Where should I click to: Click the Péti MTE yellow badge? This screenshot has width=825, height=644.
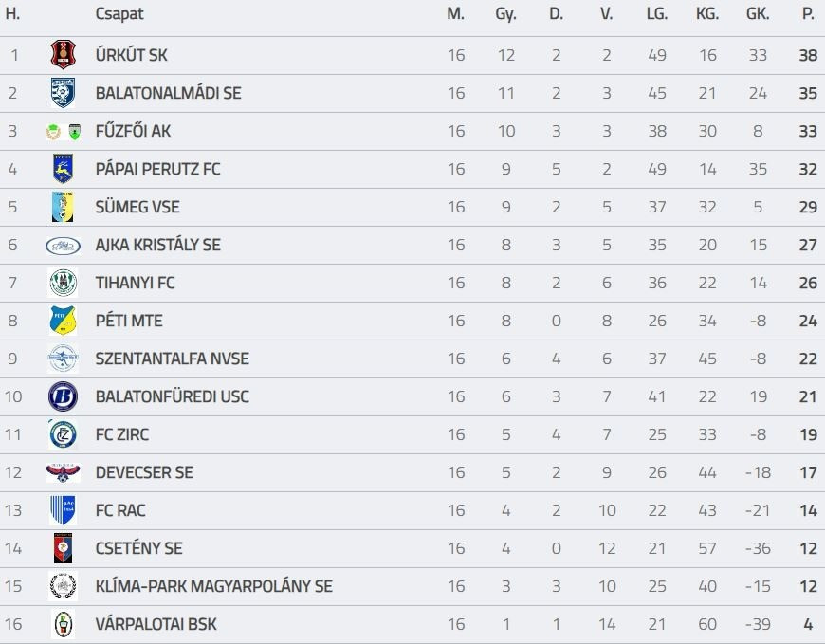coord(63,321)
